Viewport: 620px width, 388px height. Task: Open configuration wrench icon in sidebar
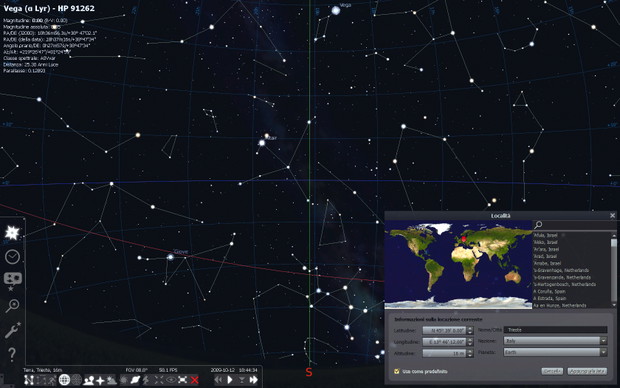pos(12,330)
